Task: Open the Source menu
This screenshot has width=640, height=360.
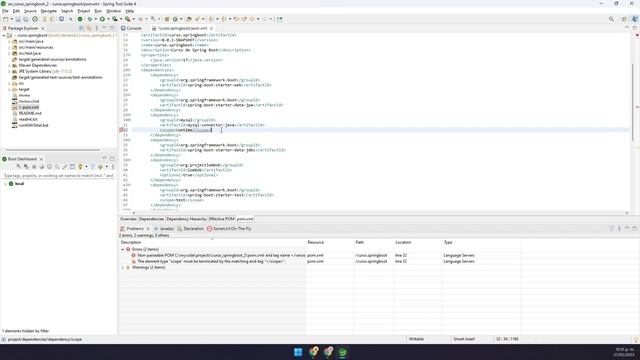Action: [x=30, y=11]
